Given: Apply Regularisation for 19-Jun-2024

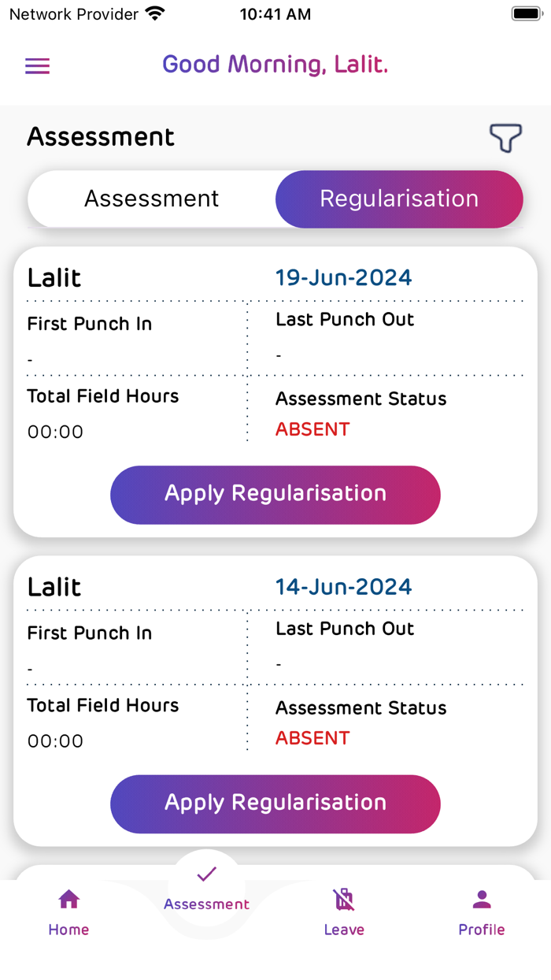Looking at the screenshot, I should click(275, 494).
